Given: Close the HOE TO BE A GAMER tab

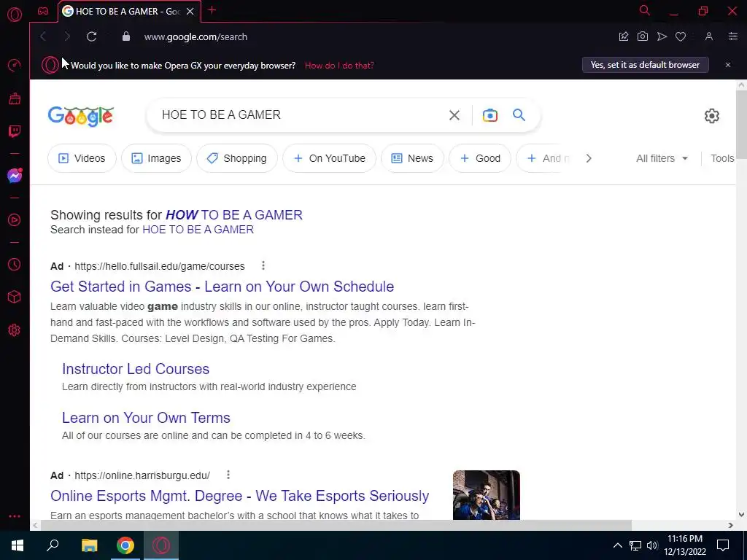Looking at the screenshot, I should point(190,11).
